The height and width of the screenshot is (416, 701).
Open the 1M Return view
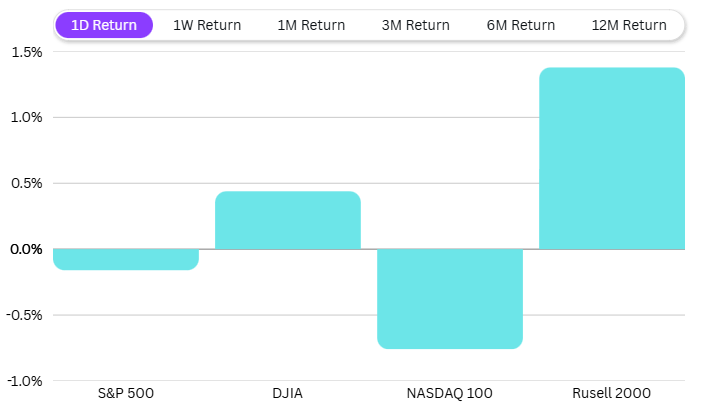click(x=311, y=25)
